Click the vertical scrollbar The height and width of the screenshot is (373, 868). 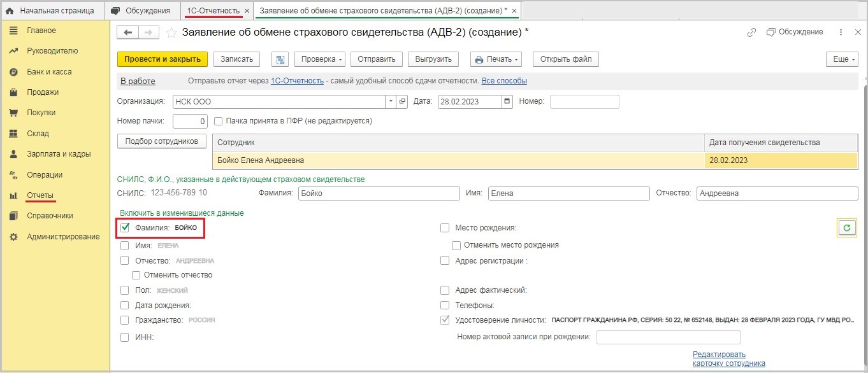point(864,191)
